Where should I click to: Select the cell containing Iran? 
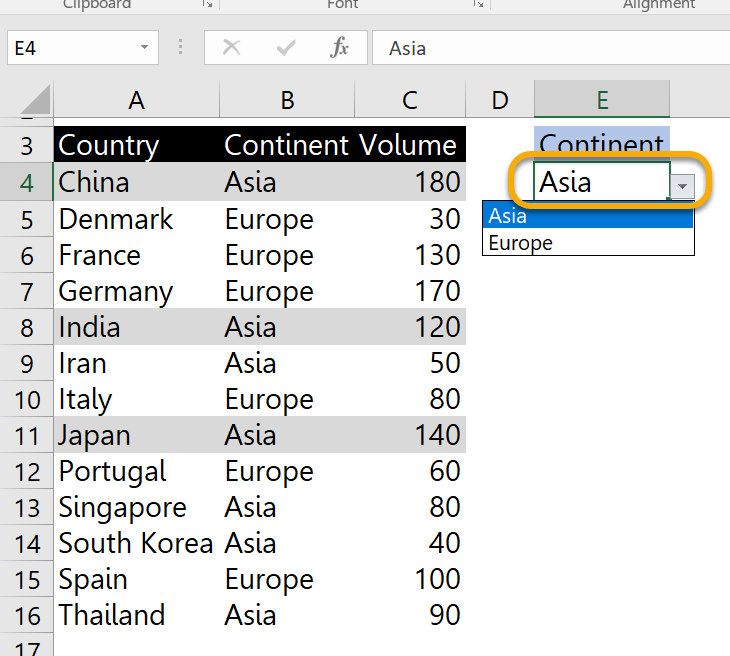coord(137,363)
